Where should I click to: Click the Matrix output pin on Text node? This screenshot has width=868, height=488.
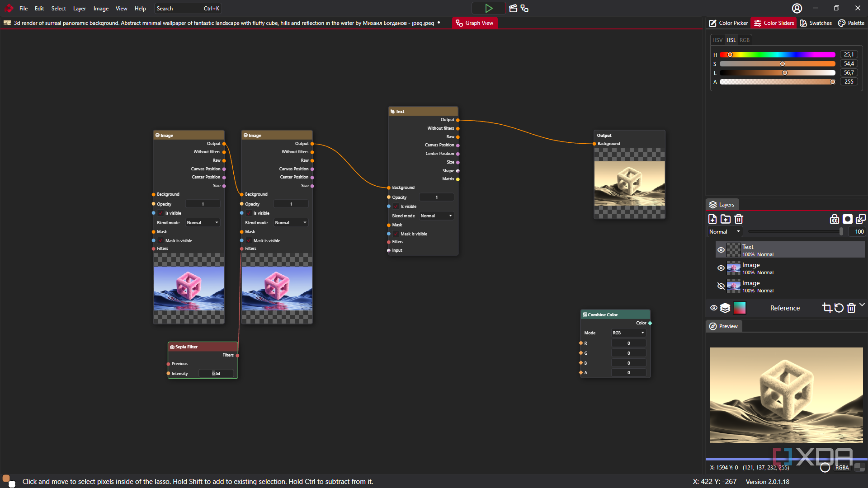458,179
